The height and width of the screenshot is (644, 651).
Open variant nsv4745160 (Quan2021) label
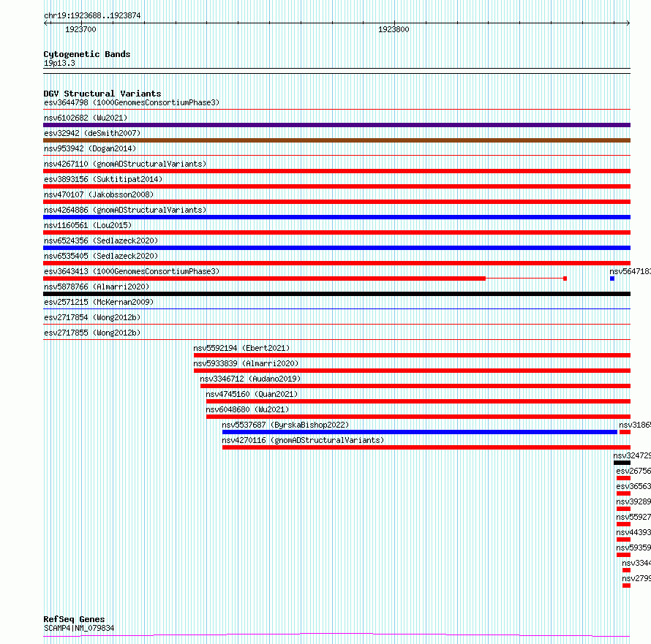coord(252,394)
